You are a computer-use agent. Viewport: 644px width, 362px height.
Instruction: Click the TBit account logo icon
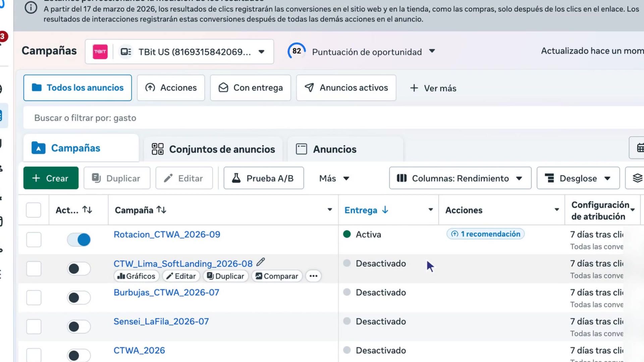click(100, 52)
